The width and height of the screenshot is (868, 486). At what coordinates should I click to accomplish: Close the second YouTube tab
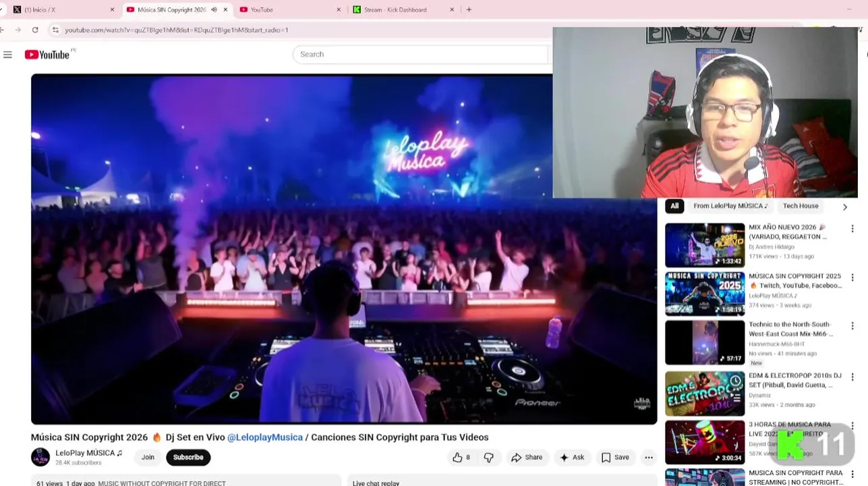click(x=339, y=9)
